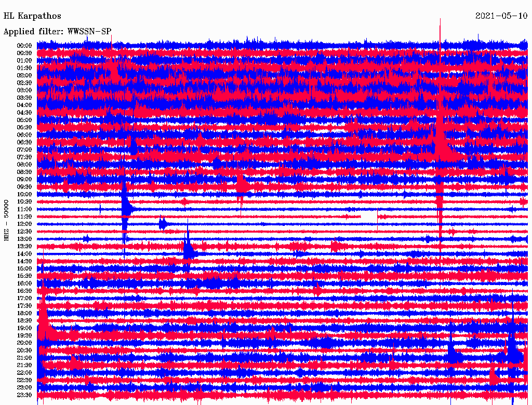The image size is (532, 405).
Task: Select the 02:00 time label
Action: coord(24,76)
